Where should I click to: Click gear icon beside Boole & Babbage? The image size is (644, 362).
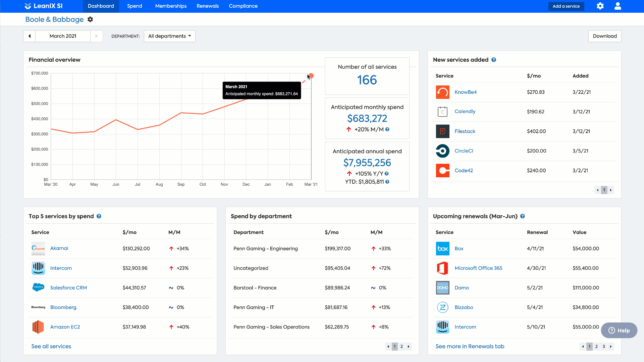coord(90,19)
